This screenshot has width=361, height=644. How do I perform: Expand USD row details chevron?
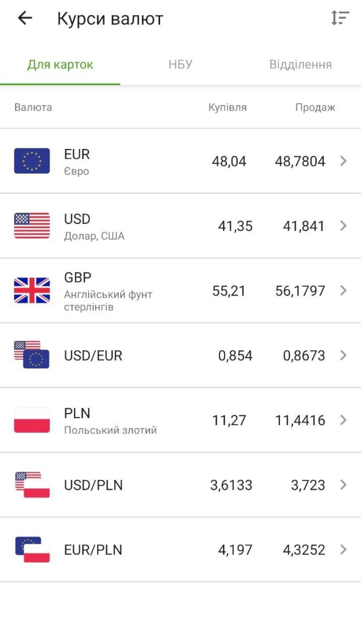(344, 226)
